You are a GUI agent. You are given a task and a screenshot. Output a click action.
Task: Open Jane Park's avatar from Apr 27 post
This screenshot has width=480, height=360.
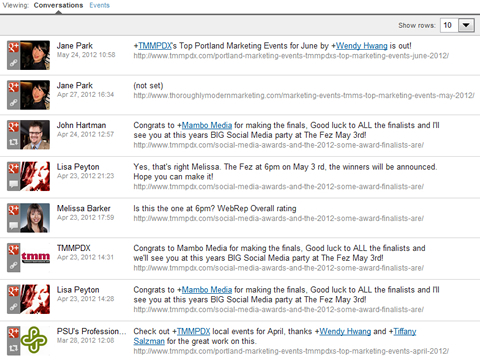tap(35, 95)
